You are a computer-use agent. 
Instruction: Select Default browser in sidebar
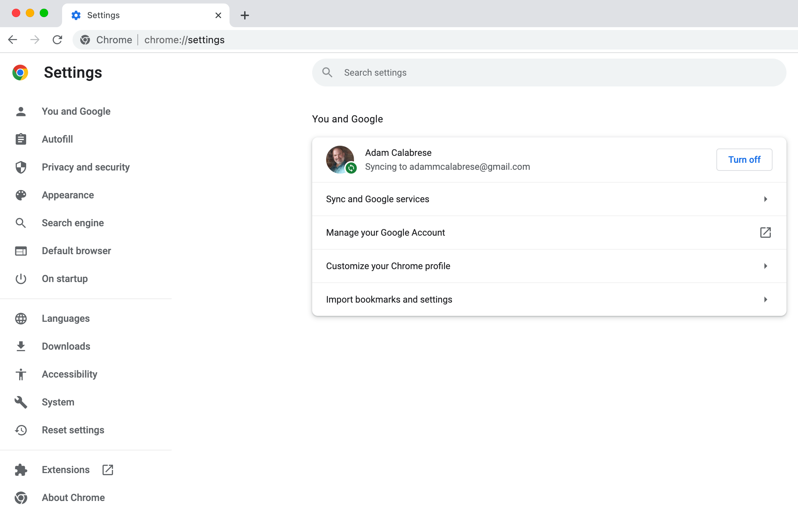point(76,251)
